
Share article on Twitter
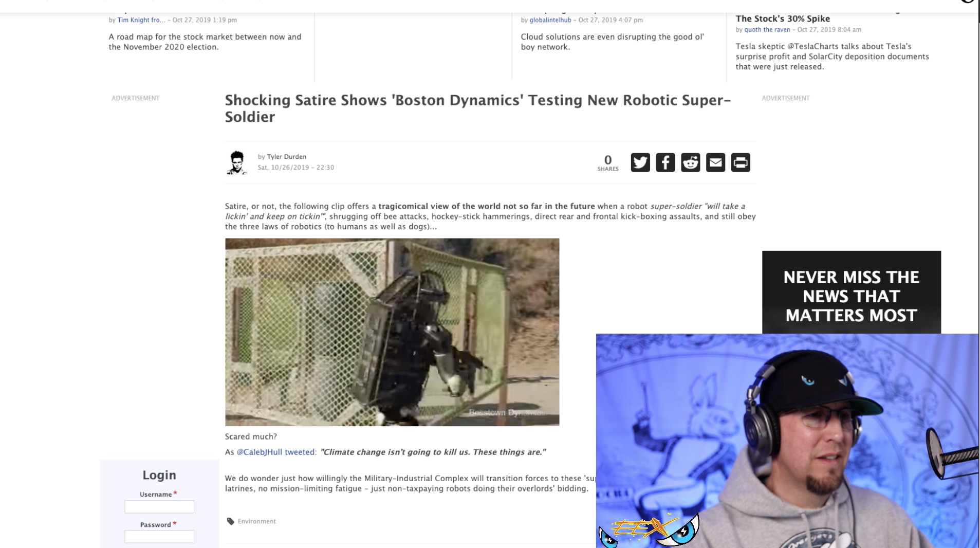(x=640, y=162)
